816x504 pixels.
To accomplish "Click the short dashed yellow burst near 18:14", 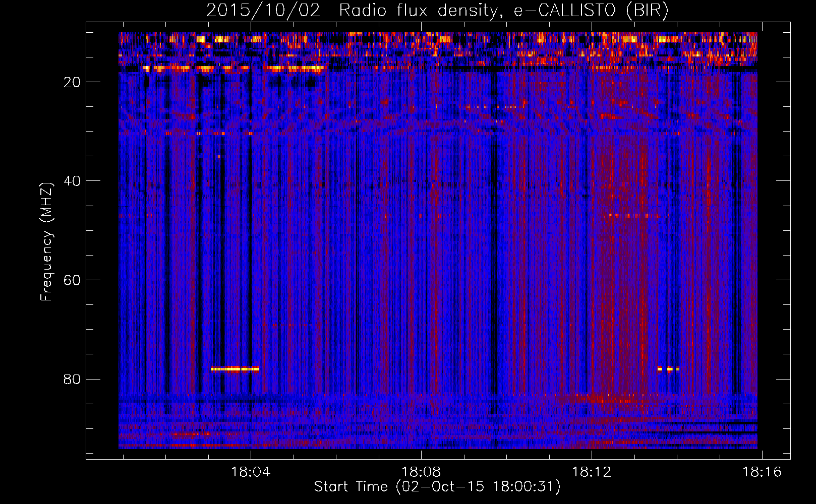I will coord(668,369).
